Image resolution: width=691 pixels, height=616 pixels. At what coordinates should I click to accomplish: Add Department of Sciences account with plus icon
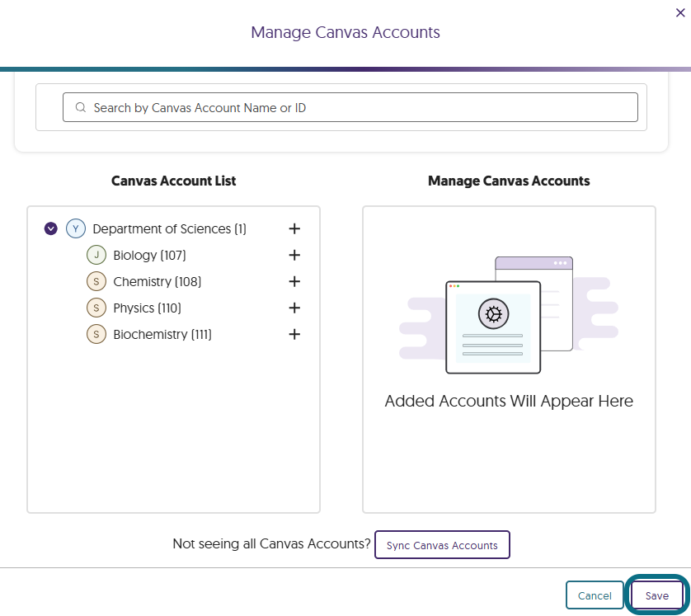[x=294, y=228]
